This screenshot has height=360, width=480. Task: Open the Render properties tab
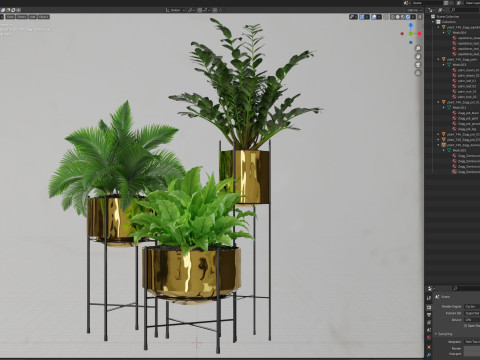click(x=429, y=307)
